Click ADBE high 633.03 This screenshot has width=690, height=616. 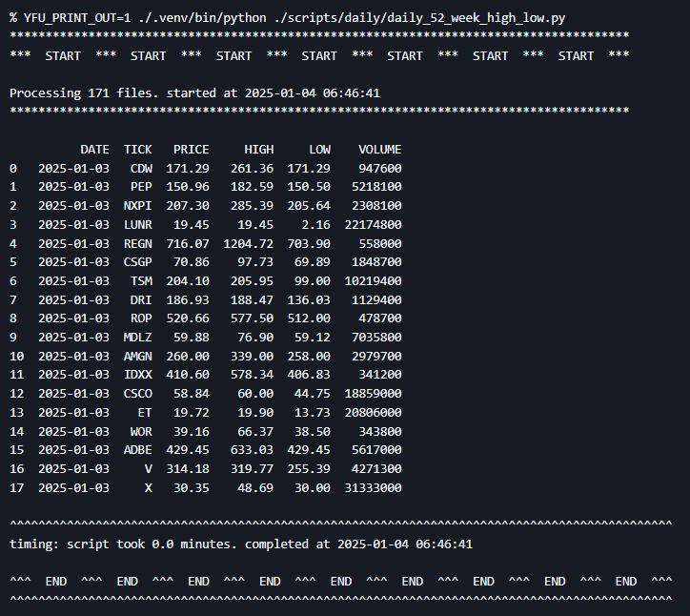tap(252, 450)
